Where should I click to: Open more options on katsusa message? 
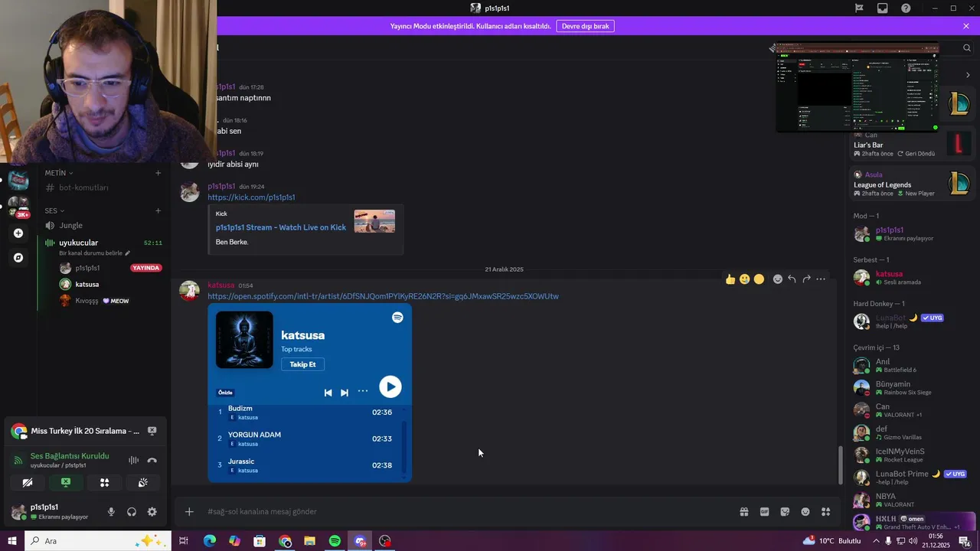pos(821,279)
